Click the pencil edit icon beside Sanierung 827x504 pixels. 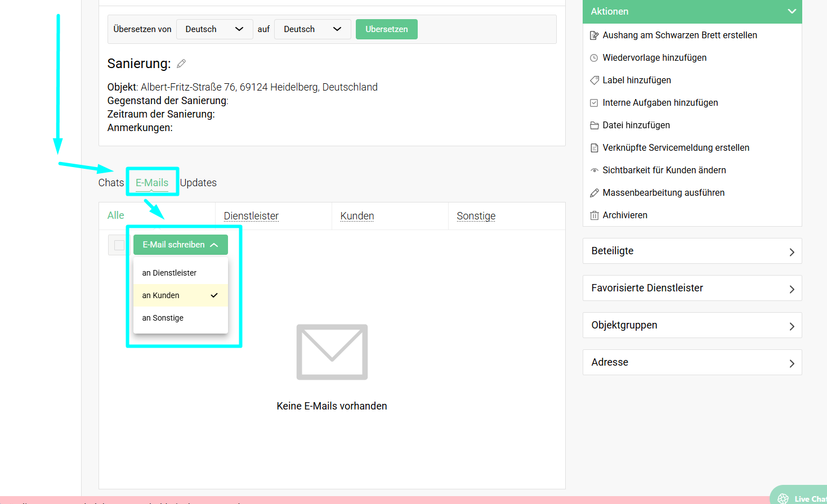coord(181,64)
